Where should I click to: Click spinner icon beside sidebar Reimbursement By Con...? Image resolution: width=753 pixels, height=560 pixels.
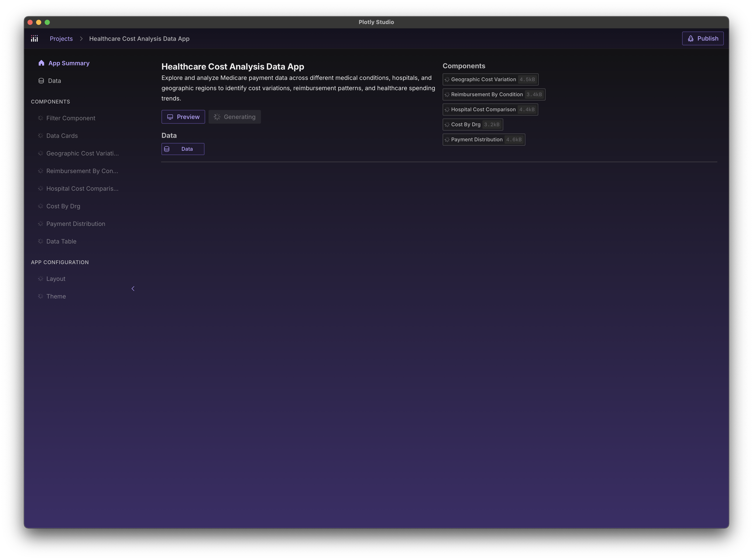[40, 171]
